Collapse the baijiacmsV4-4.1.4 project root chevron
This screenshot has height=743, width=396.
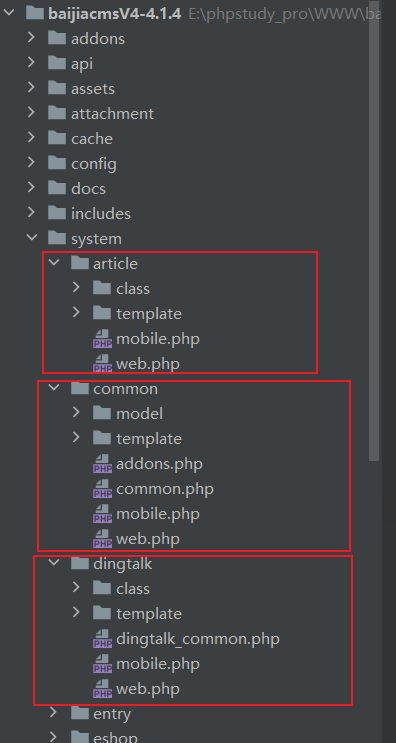9,13
